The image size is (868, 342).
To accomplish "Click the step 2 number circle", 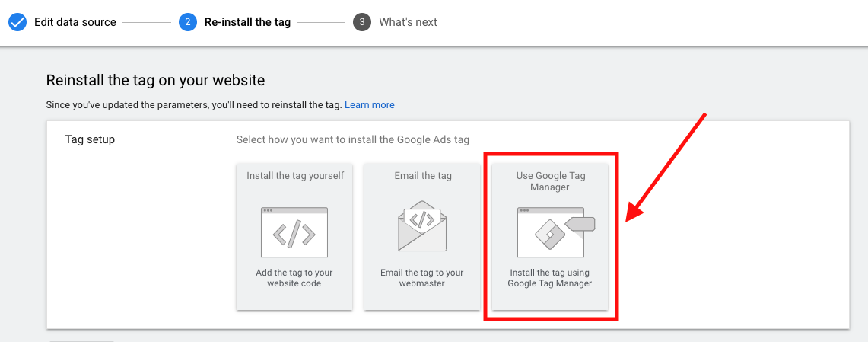I will [188, 22].
